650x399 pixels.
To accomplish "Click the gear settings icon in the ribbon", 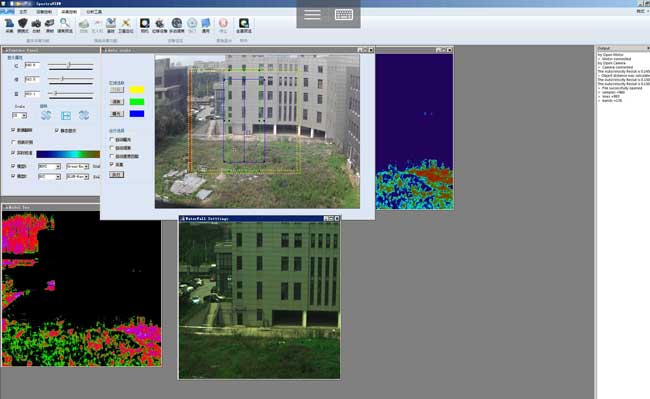I will [160, 23].
